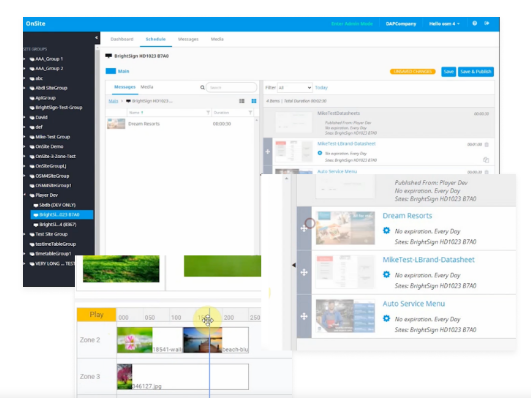
Task: Open the Media tab in content panel
Action: [x=147, y=87]
